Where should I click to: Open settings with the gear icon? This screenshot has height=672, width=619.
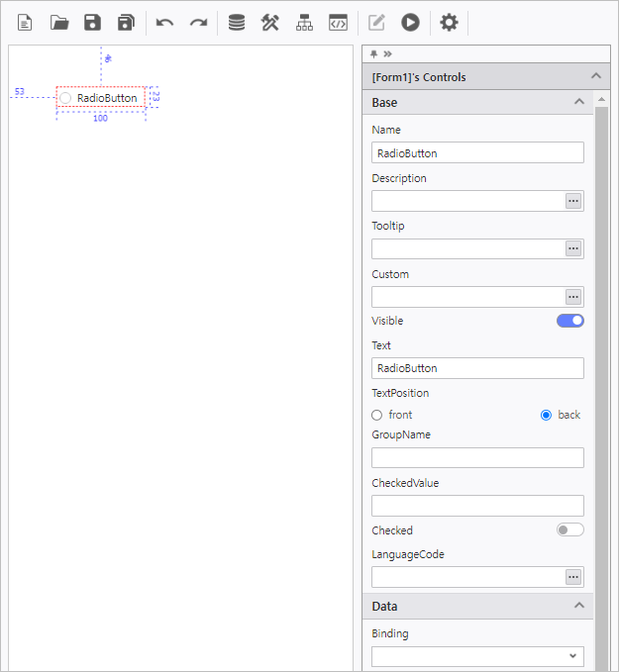[x=449, y=23]
